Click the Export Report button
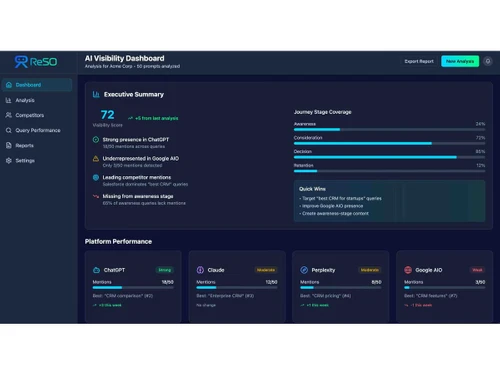500x375 pixels. 419,61
